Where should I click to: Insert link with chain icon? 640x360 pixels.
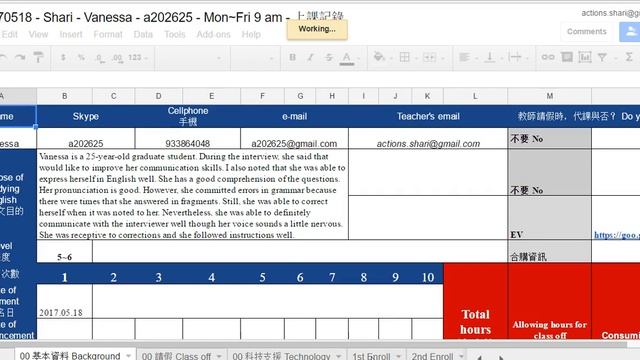548,58
